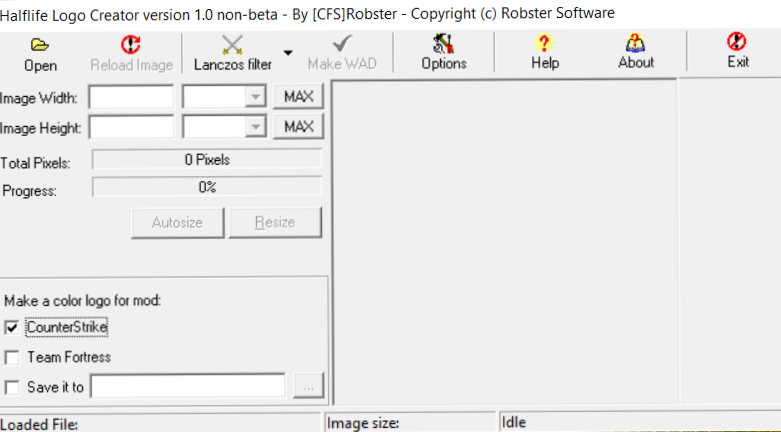This screenshot has height=432, width=781.
Task: Open the Options toolbar icon
Action: coord(443,43)
